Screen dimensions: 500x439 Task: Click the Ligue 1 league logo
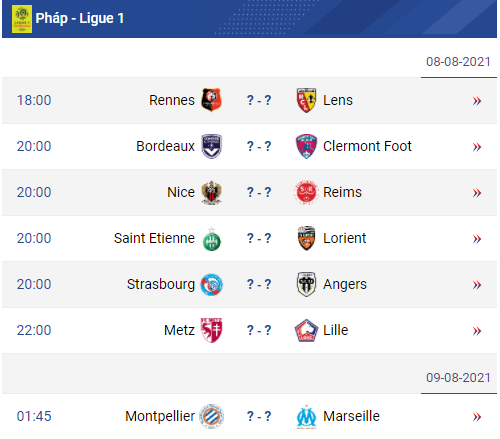pyautogui.click(x=22, y=19)
